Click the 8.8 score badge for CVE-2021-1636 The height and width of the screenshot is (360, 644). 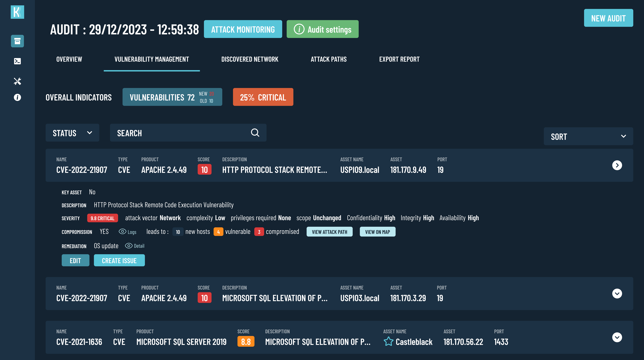pyautogui.click(x=246, y=342)
